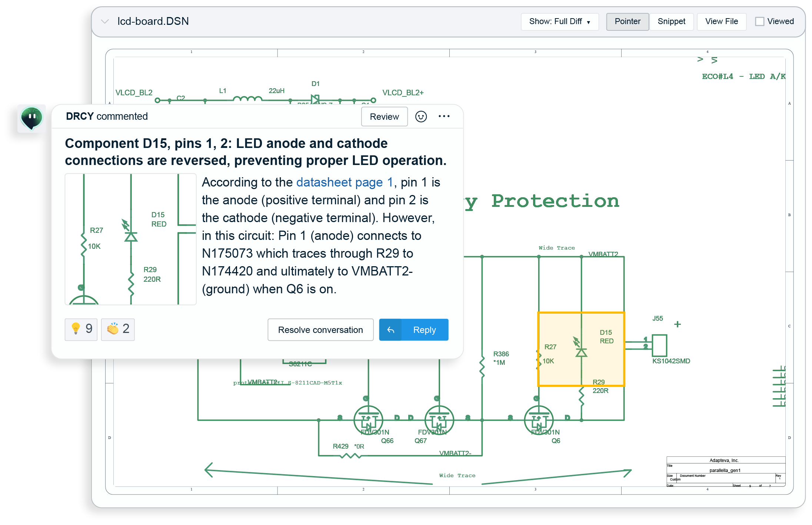Click Resolve conversation button

pyautogui.click(x=320, y=330)
